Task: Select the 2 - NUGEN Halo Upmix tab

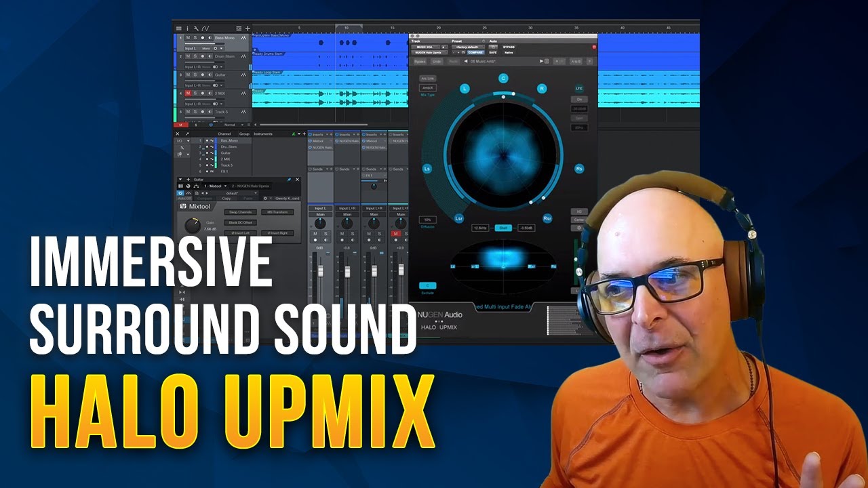Action: (x=250, y=186)
